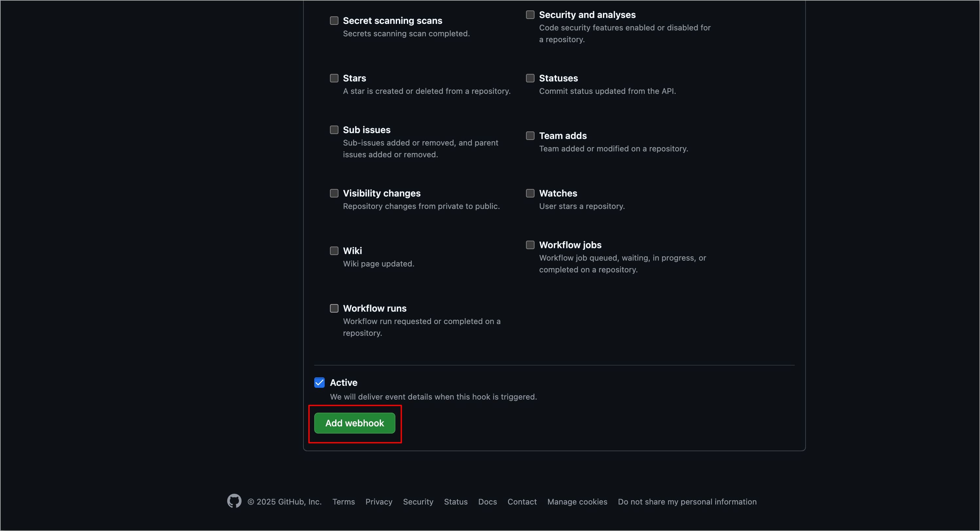Image resolution: width=980 pixels, height=531 pixels.
Task: Select the Workflow runs checkbox
Action: coord(334,308)
